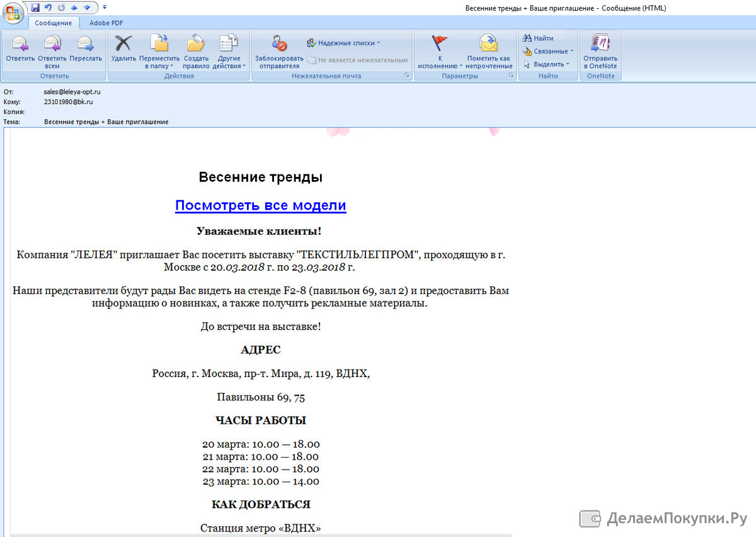Screen dimensions: 756x537
Task: Open Customize Quick Access Toolbar dropdown
Action: (x=104, y=8)
